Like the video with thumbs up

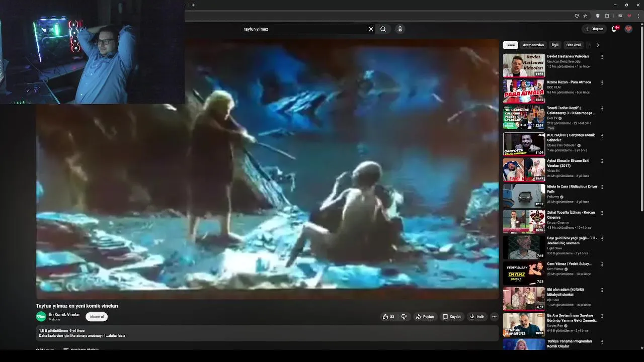coord(388,317)
